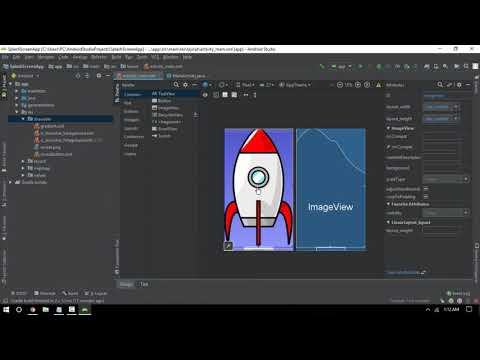Search attributes with magnifier icon

click(440, 85)
